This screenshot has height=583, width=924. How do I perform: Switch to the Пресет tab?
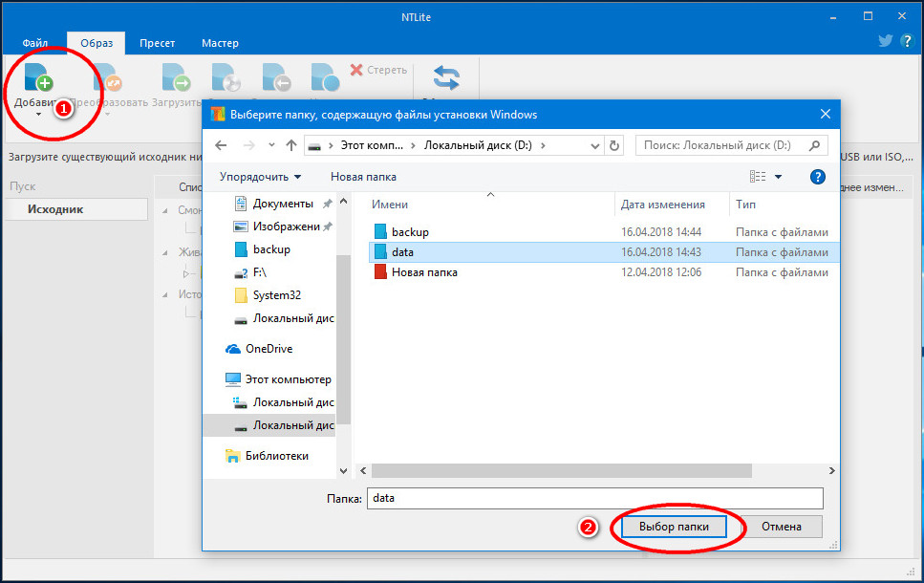point(157,43)
